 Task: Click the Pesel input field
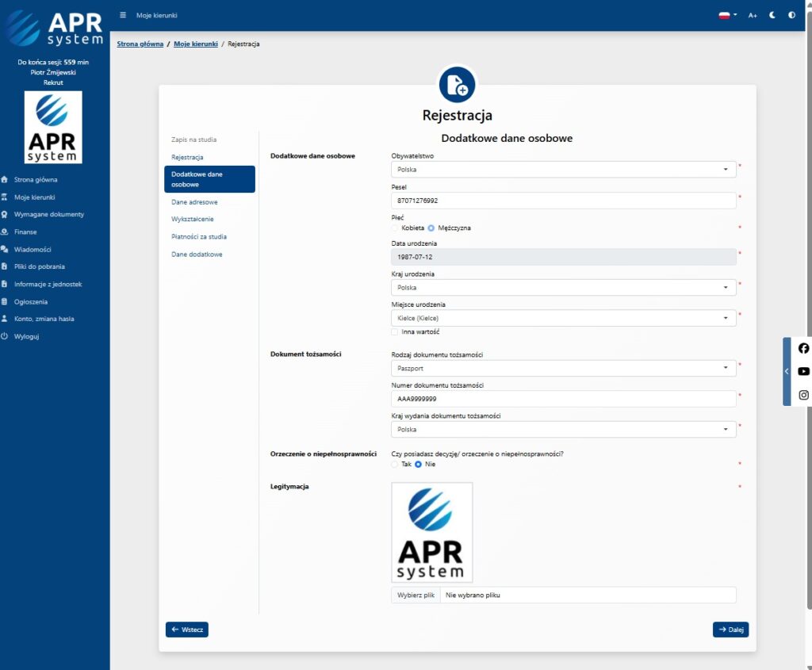tap(563, 201)
